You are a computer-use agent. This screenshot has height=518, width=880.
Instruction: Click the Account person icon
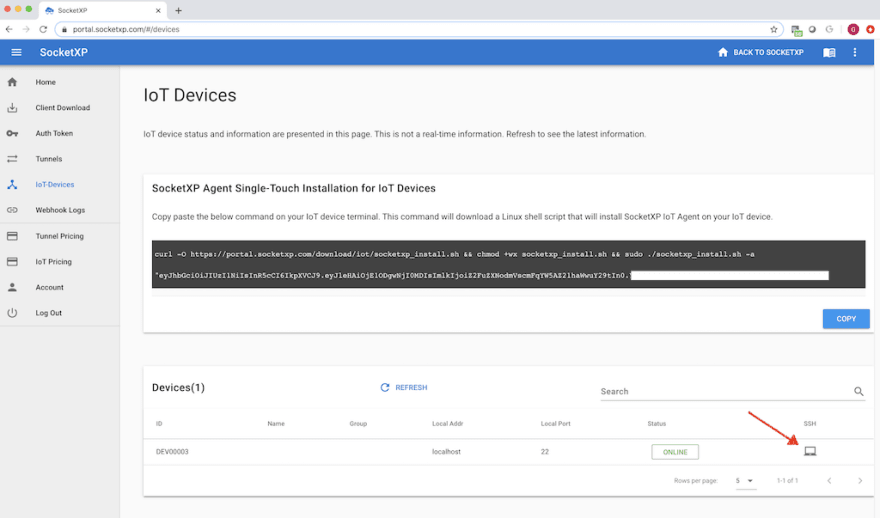coord(12,287)
